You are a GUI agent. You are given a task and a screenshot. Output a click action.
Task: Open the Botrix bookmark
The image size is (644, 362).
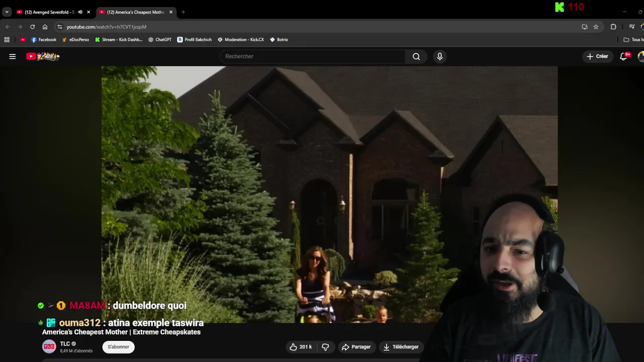279,40
